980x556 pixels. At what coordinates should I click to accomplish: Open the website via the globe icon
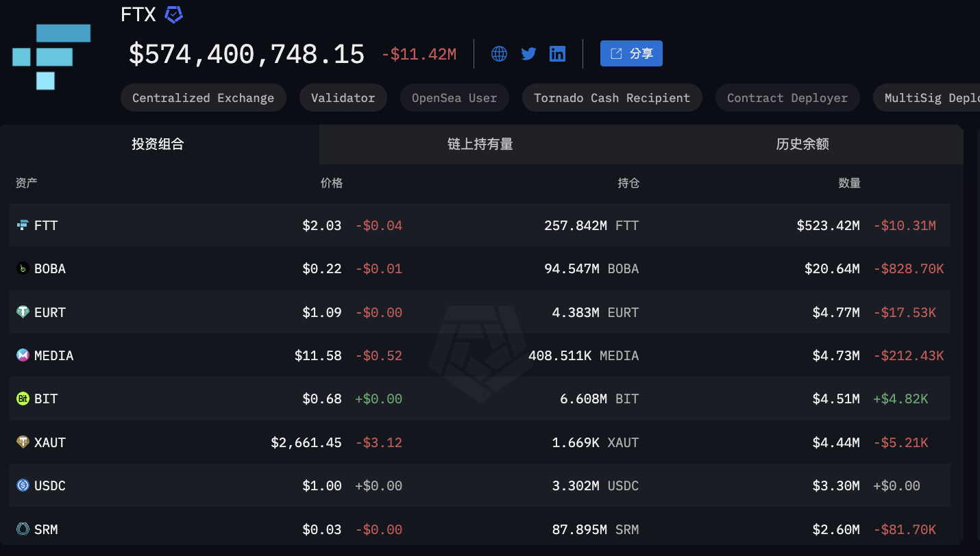[x=498, y=53]
